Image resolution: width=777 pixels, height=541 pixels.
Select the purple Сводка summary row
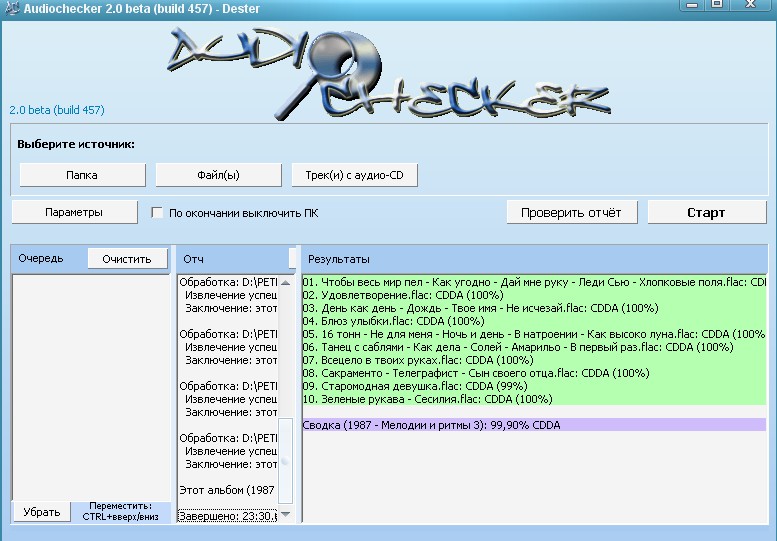[432, 425]
